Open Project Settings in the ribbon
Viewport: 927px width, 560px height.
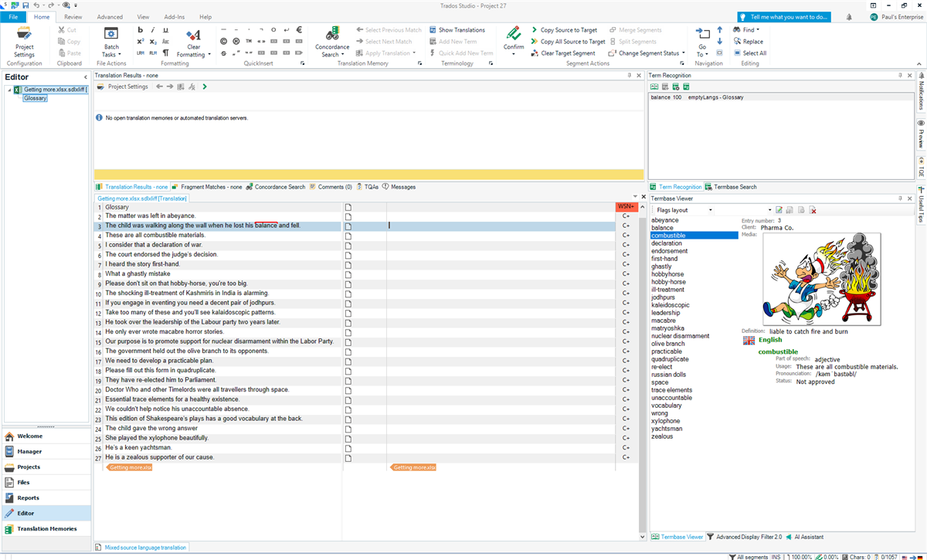click(24, 41)
